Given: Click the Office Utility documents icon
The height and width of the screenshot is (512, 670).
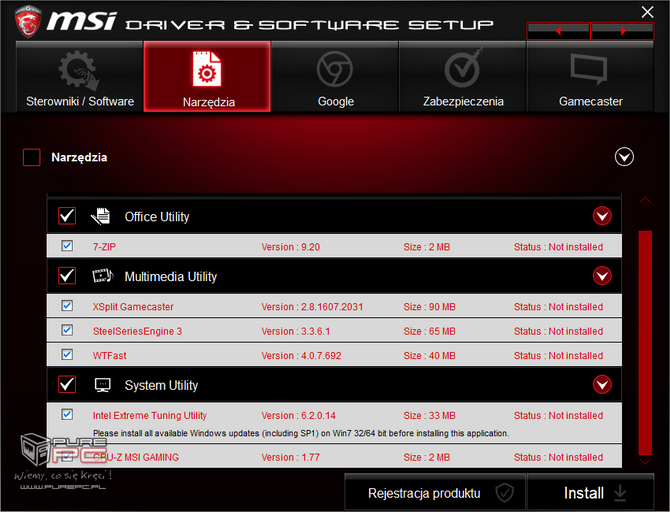Looking at the screenshot, I should tap(101, 216).
